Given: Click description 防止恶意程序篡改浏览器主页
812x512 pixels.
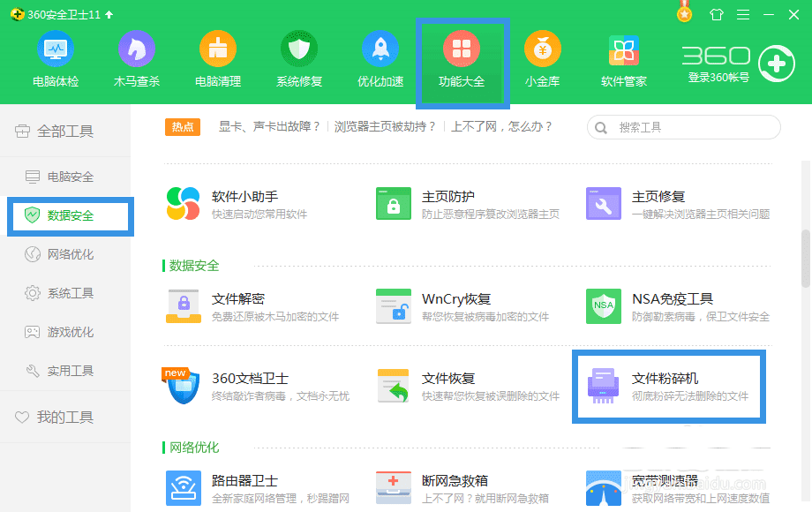Looking at the screenshot, I should pyautogui.click(x=491, y=215).
